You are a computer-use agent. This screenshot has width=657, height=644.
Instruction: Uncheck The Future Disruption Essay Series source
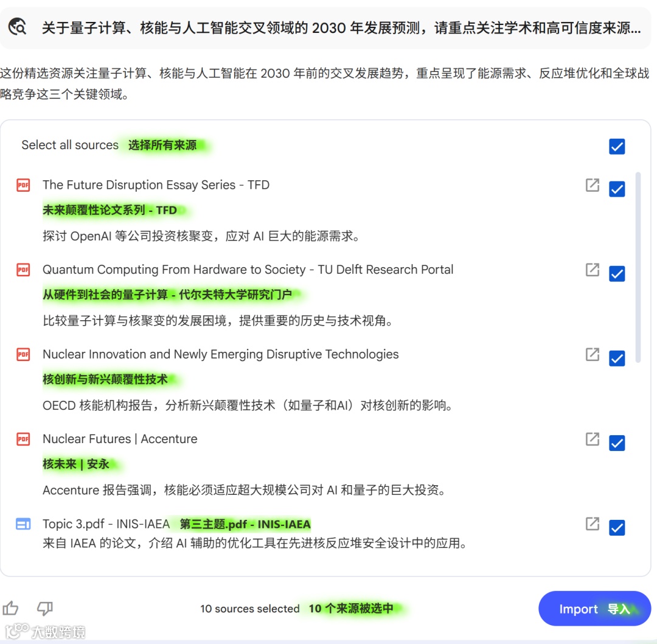pyautogui.click(x=617, y=189)
